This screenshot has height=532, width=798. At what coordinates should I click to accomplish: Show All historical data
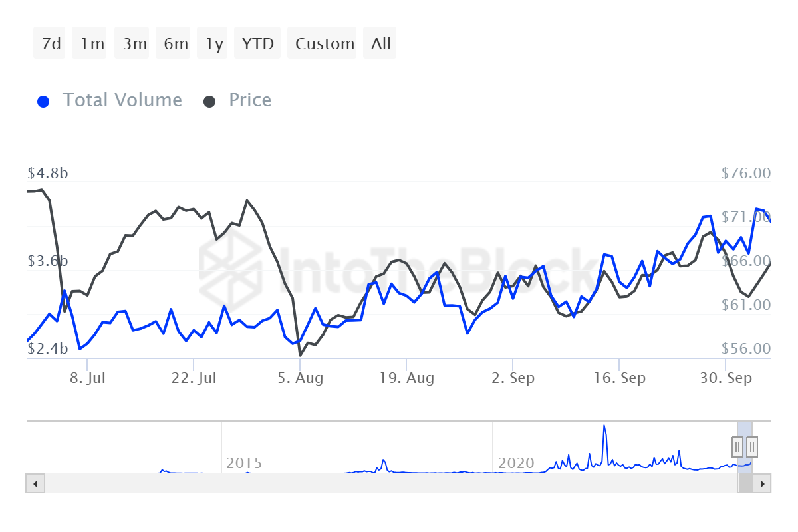coord(379,43)
